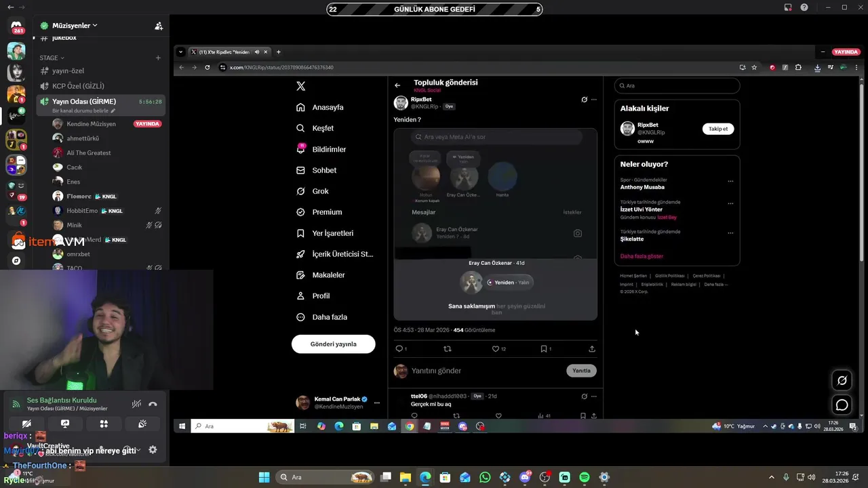Screen dimensions: 868x488
Task: Bookmark the RipxBet post
Action: 545,348
